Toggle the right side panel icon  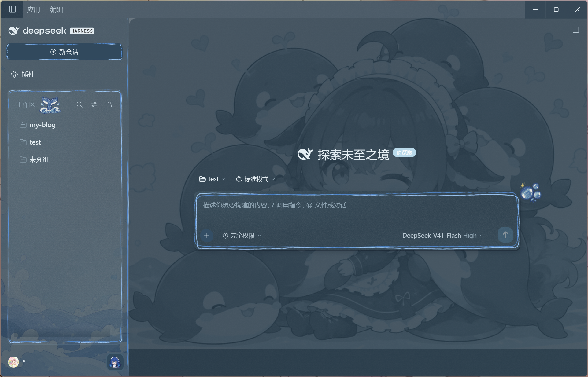coord(576,30)
